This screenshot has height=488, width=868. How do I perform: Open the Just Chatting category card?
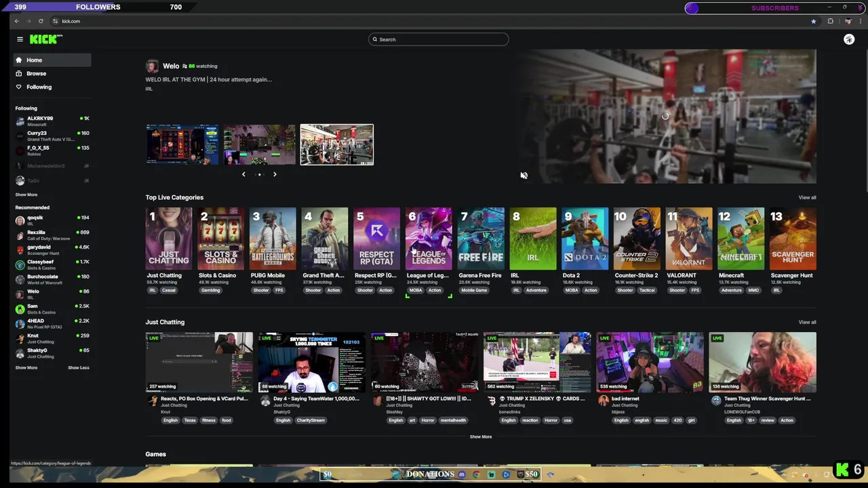tap(169, 239)
